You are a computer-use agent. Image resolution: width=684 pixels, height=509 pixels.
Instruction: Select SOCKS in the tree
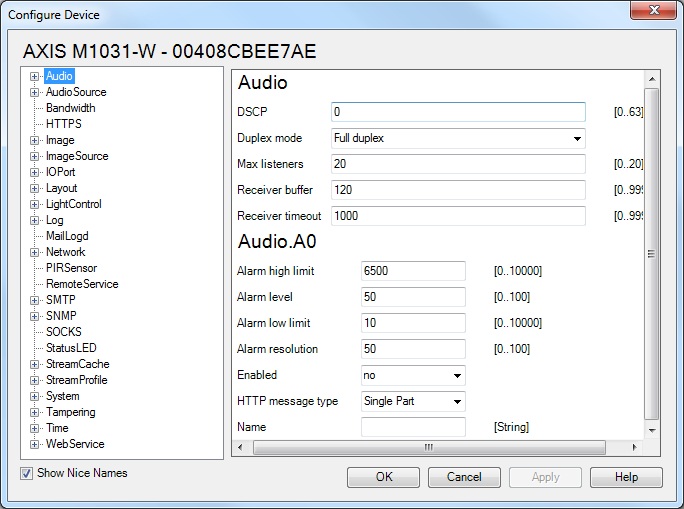(64, 332)
